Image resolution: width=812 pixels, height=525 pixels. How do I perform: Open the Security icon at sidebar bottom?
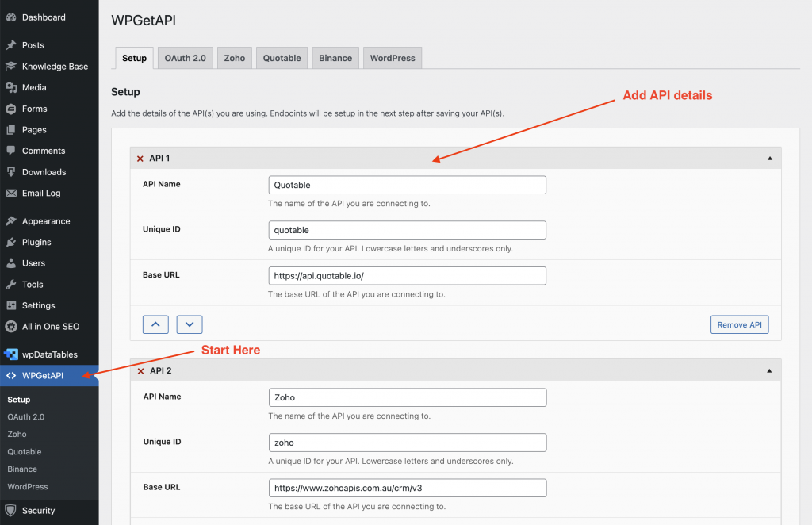pyautogui.click(x=11, y=511)
